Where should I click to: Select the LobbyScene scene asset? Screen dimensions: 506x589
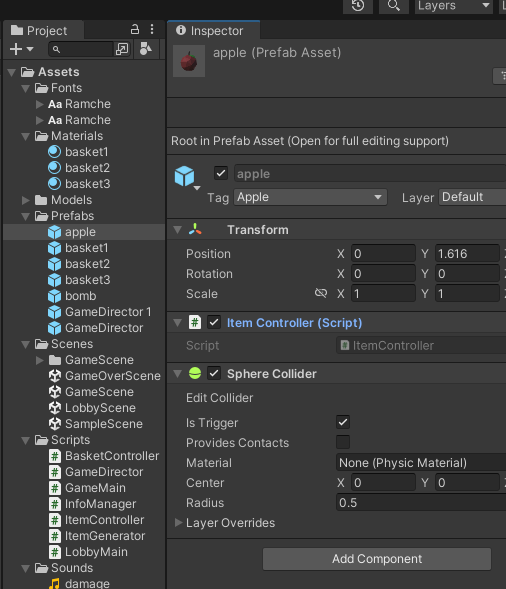[x=92, y=408]
